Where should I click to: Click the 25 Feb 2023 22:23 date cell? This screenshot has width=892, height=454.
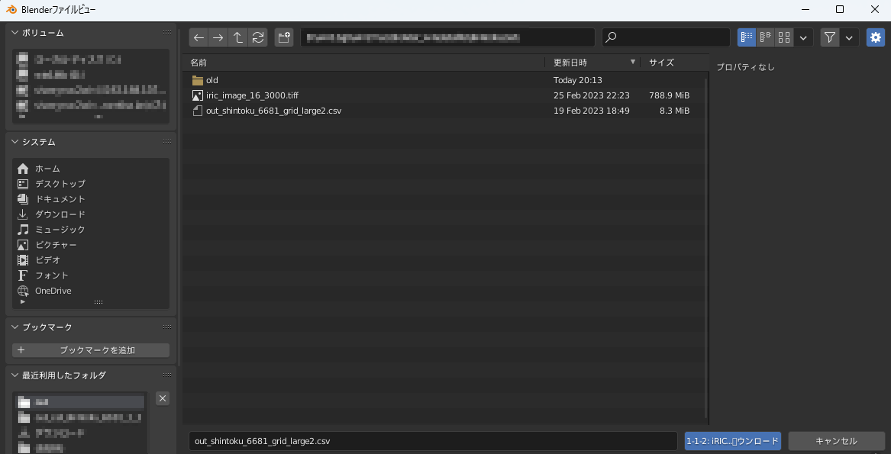591,96
